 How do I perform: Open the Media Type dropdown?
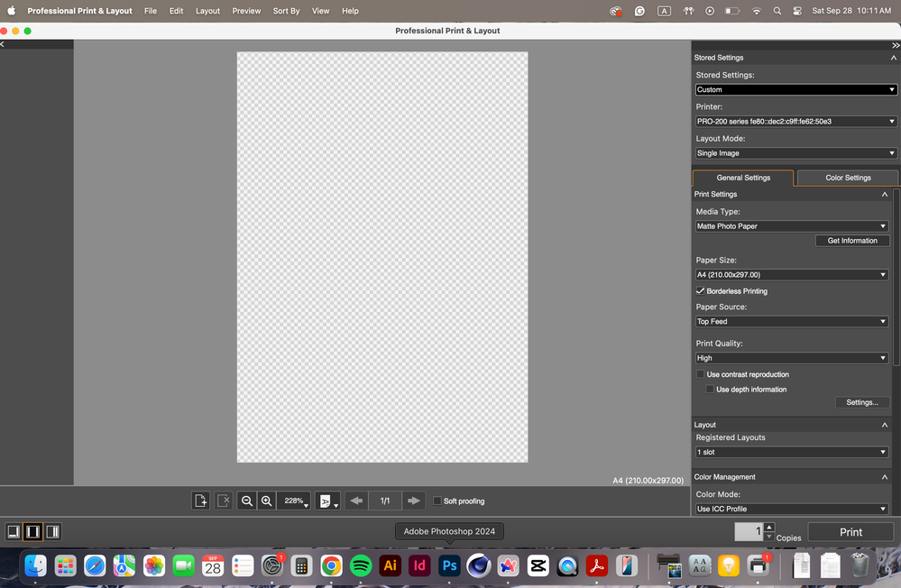tap(792, 225)
